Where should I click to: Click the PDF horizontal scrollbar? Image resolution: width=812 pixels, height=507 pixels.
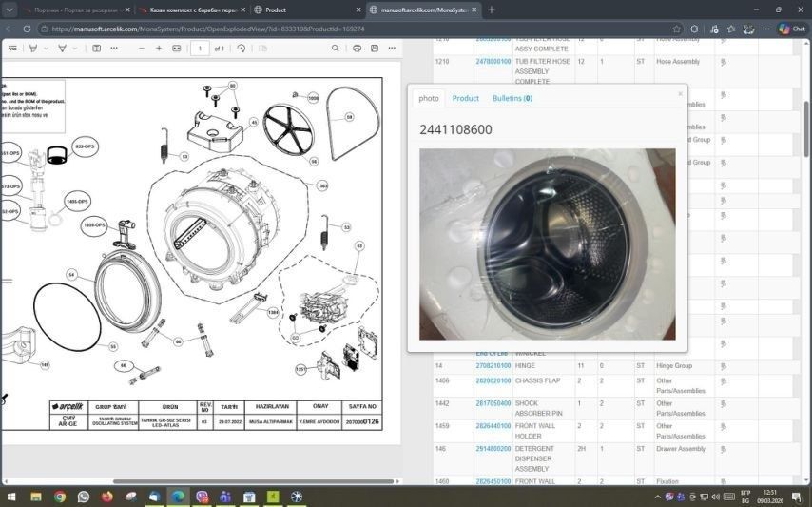pos(254,481)
